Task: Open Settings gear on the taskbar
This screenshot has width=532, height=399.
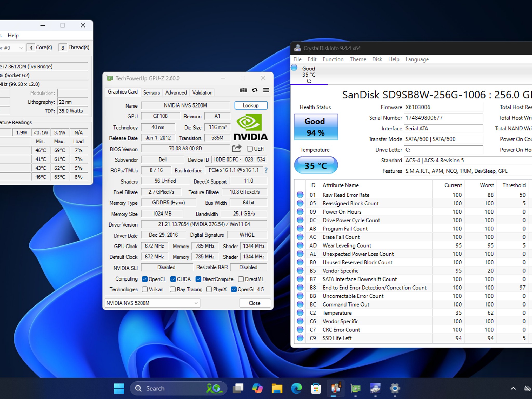Action: pyautogui.click(x=395, y=388)
